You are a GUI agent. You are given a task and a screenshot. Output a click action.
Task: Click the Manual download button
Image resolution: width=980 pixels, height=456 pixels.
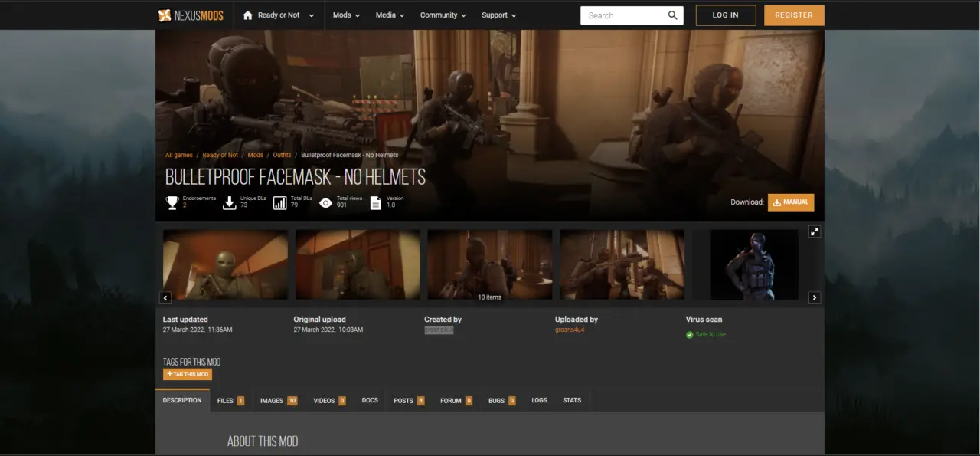(791, 202)
